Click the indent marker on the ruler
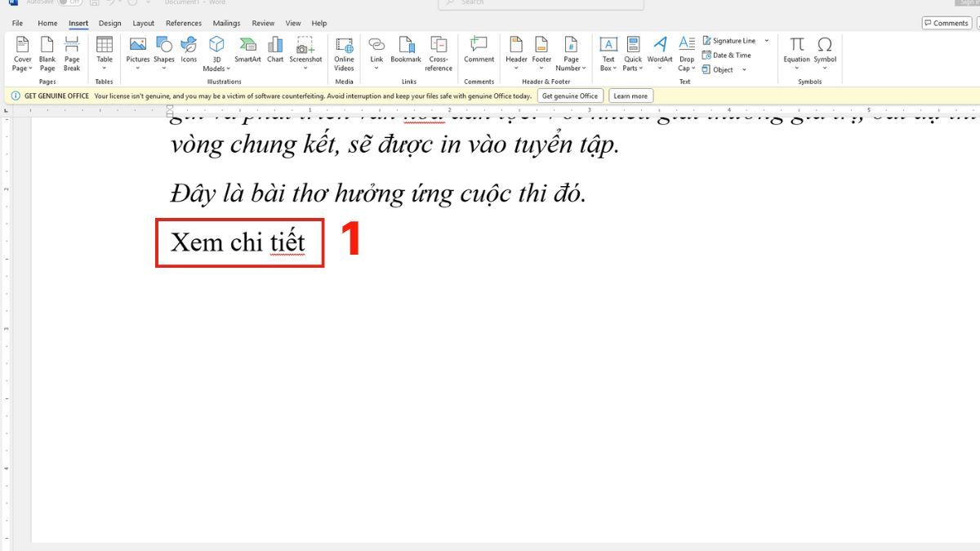 171,112
